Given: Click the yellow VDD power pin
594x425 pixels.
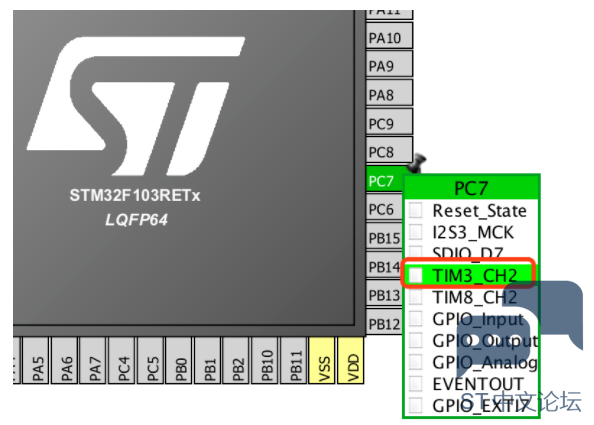Looking at the screenshot, I should tap(350, 360).
